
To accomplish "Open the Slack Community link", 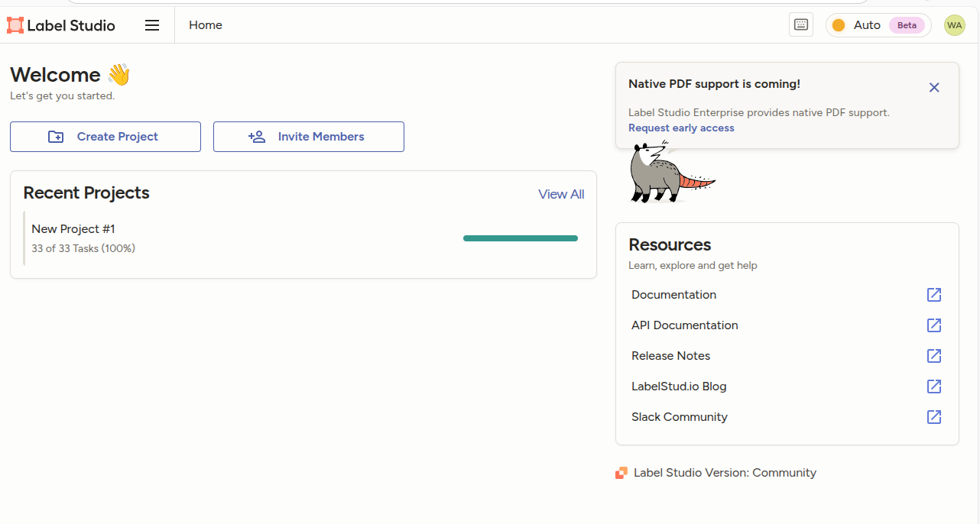I will pyautogui.click(x=787, y=417).
